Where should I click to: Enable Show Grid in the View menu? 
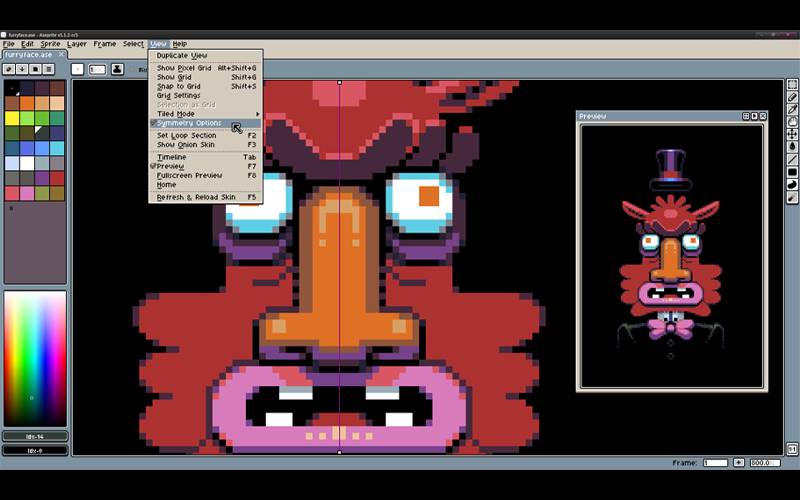point(174,77)
